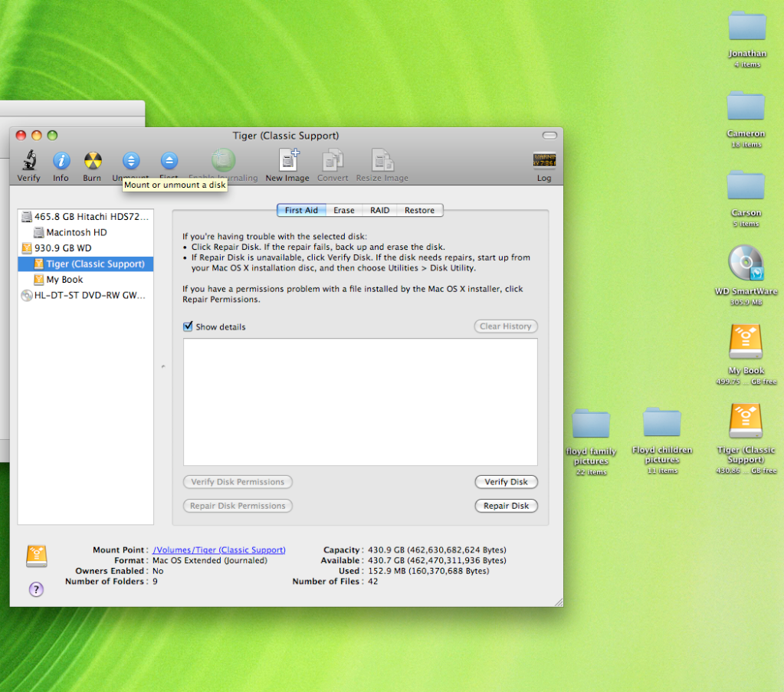Image resolution: width=784 pixels, height=692 pixels.
Task: Click the Verify Disk Permissions button
Action: pyautogui.click(x=238, y=482)
